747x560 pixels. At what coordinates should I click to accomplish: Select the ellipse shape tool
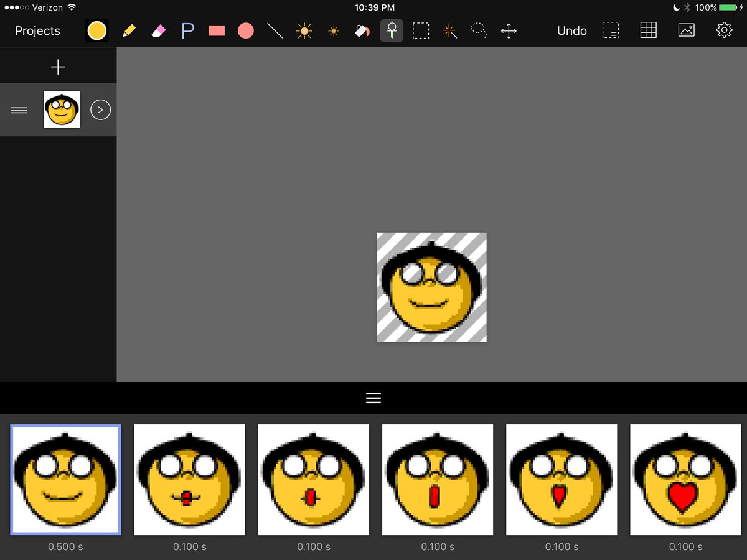(x=245, y=30)
